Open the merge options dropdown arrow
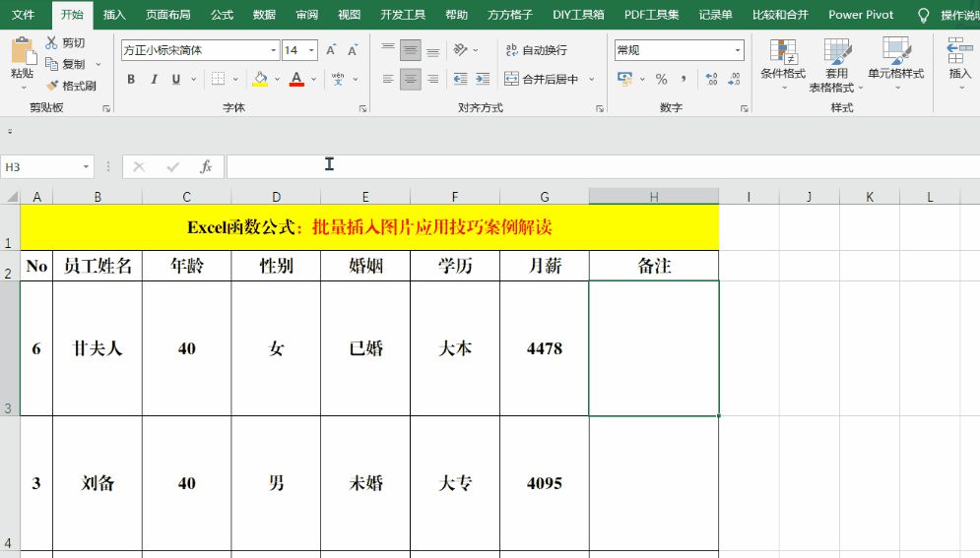 (591, 80)
